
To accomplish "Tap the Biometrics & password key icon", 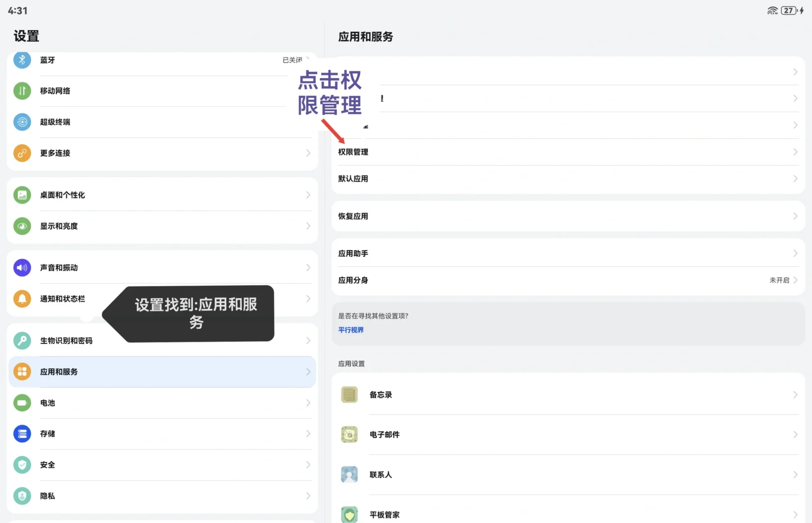I will (x=22, y=341).
